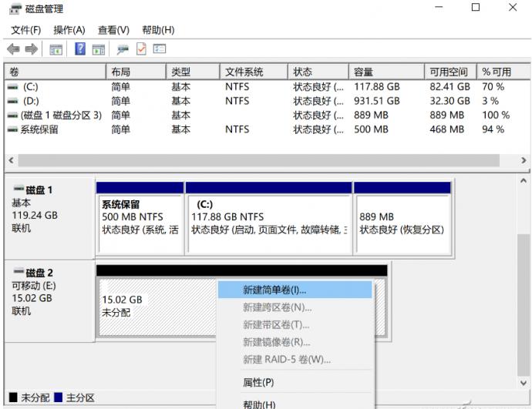
Task: Click the checkmark properties toolbar icon
Action: (140, 49)
